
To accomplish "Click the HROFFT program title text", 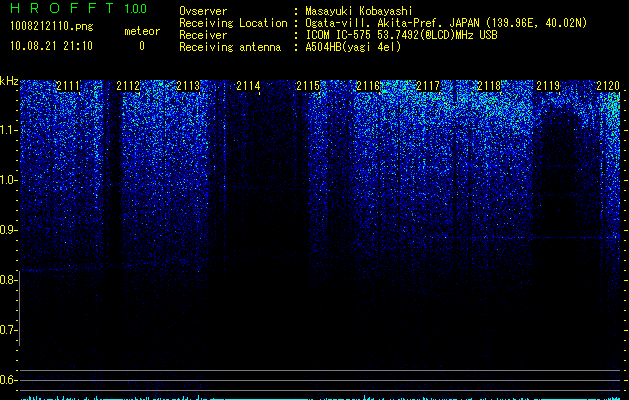I will pyautogui.click(x=62, y=8).
